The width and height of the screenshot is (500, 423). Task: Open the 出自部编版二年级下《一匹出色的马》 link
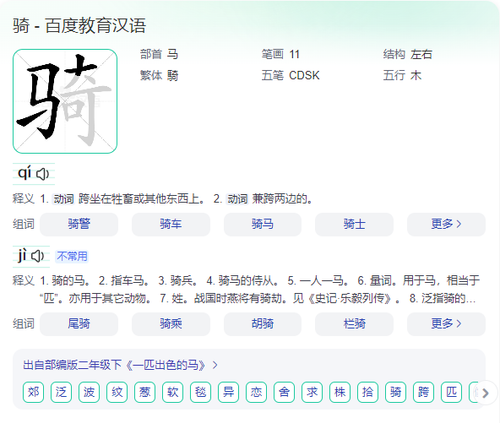[120, 365]
